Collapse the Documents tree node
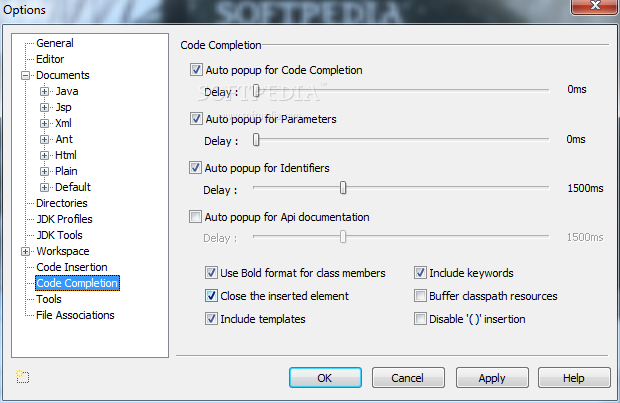 click(25, 75)
